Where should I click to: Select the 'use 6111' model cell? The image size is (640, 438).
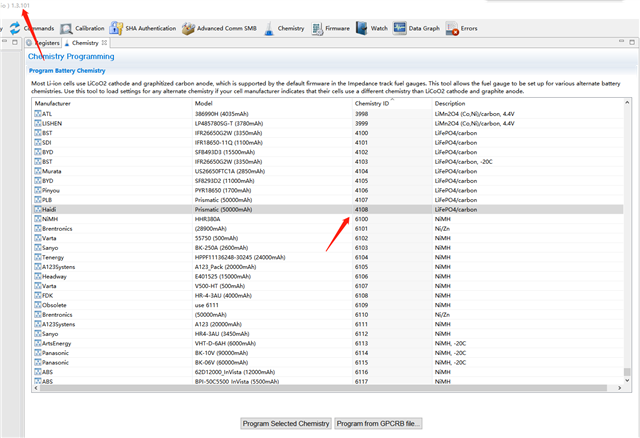pos(207,305)
